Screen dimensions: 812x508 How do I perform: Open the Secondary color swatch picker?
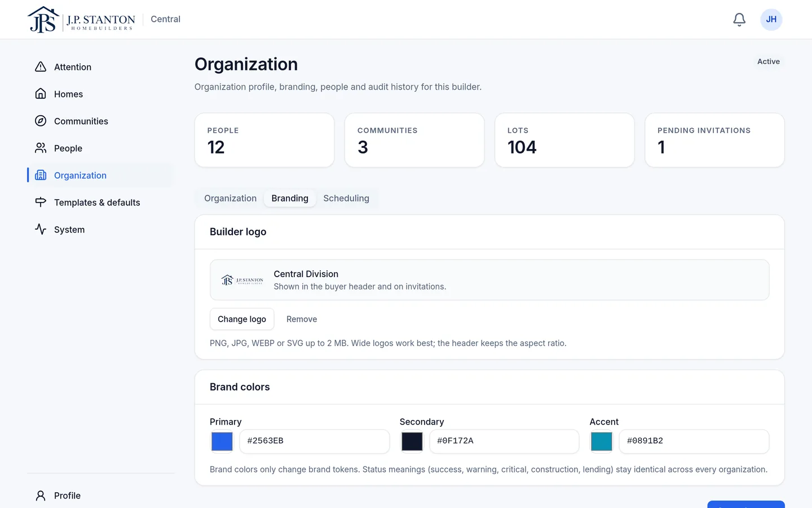coord(412,441)
